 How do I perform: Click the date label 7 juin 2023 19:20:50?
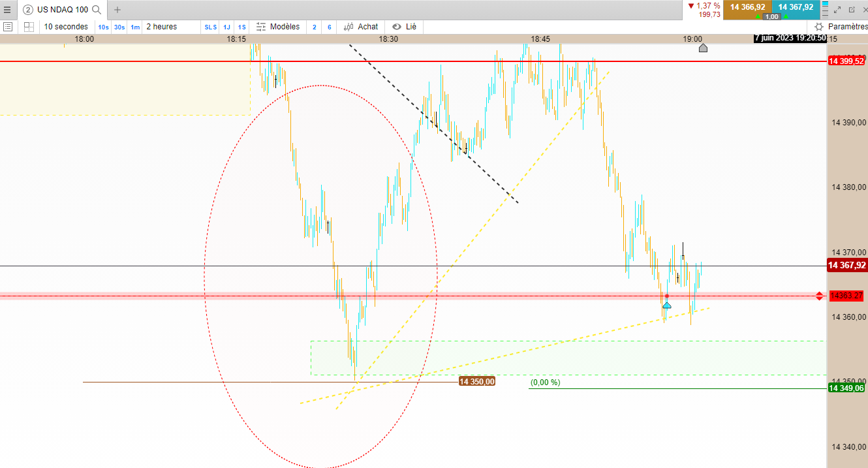pos(790,39)
